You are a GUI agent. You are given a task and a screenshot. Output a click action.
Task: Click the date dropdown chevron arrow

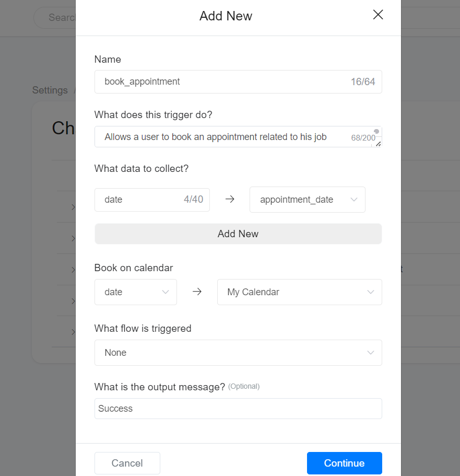click(166, 292)
